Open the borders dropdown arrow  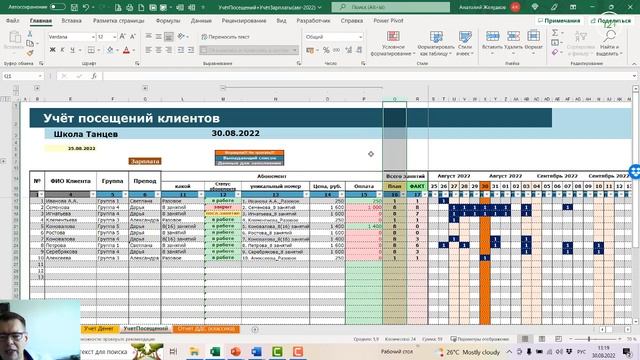100,50
